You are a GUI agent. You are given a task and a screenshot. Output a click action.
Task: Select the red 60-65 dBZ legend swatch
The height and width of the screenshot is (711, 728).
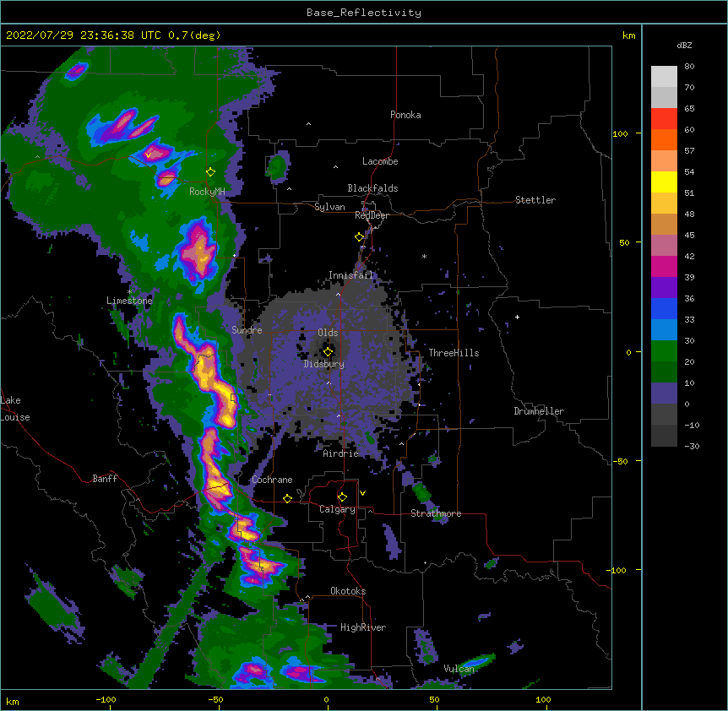point(664,118)
